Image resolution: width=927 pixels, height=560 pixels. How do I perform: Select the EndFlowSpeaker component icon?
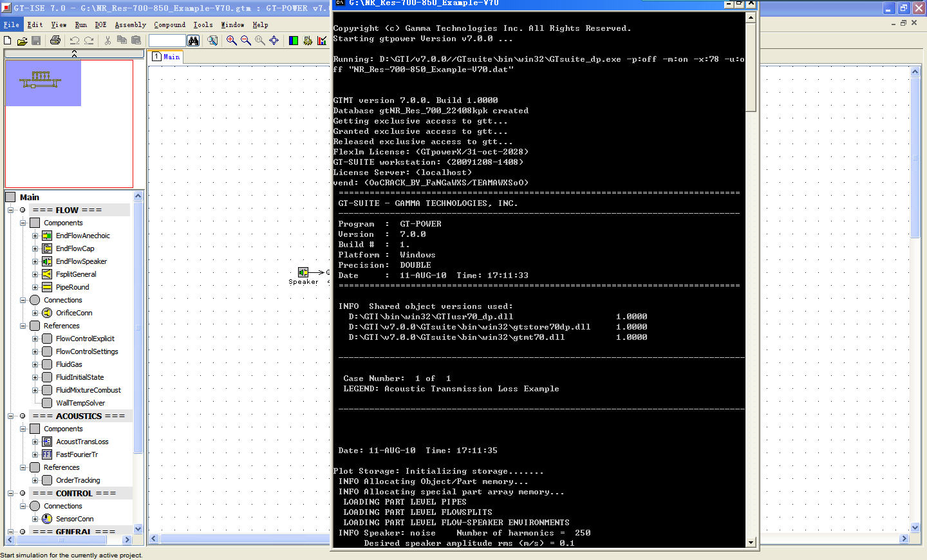coord(47,261)
